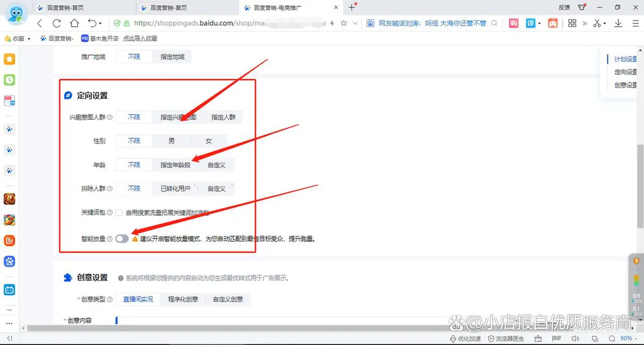Choose 指定年龄段 for age targeting
644x345 pixels.
point(175,165)
